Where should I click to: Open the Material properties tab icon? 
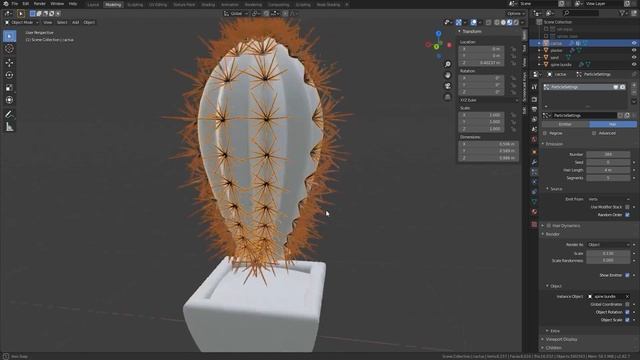point(534,212)
